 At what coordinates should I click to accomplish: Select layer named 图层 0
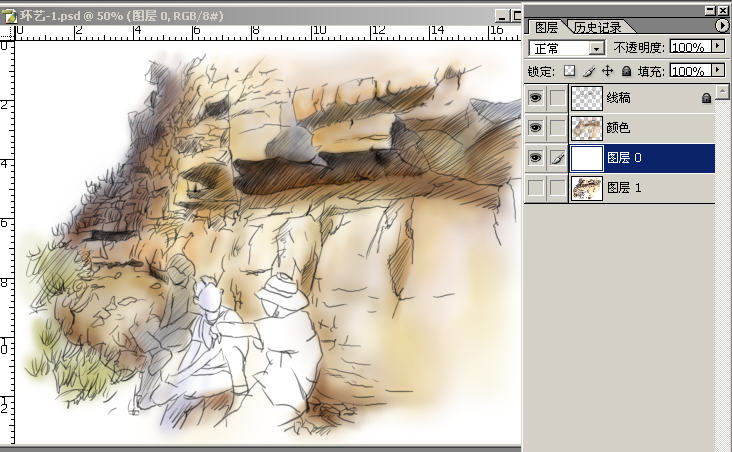point(624,158)
